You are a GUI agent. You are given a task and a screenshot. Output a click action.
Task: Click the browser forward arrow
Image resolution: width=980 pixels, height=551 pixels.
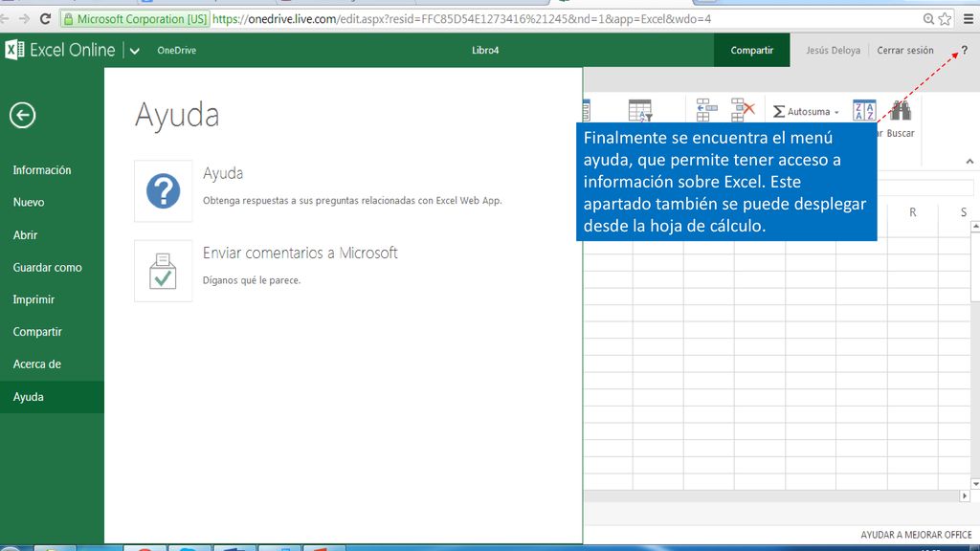[24, 19]
